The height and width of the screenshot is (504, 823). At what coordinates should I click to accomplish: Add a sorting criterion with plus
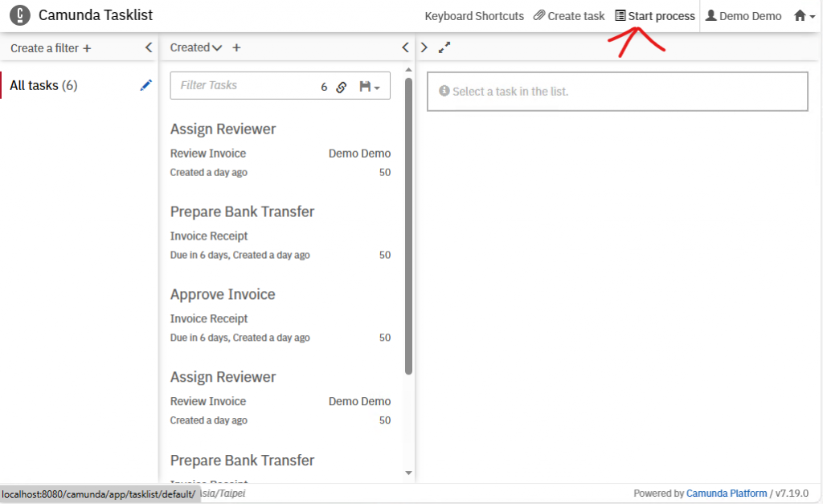point(237,47)
